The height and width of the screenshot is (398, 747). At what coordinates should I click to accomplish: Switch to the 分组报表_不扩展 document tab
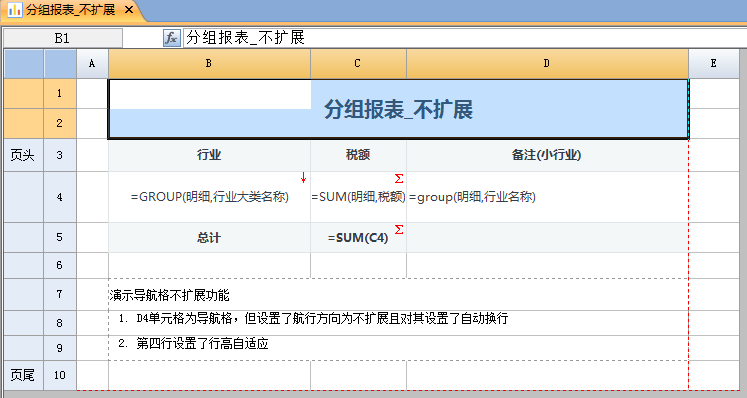click(71, 10)
